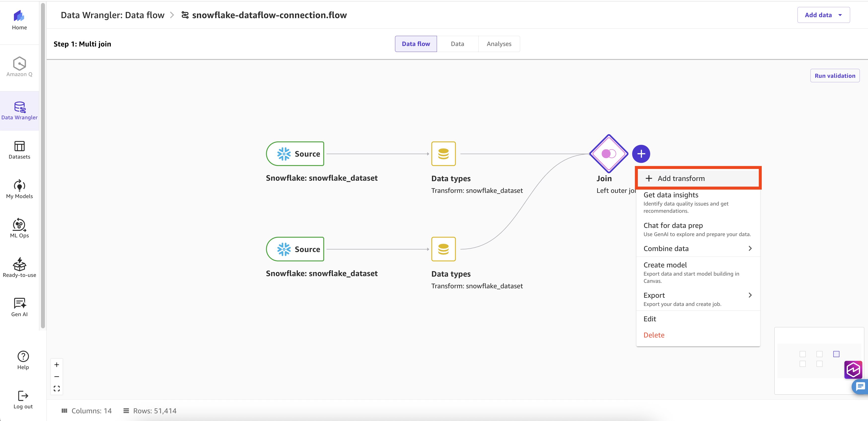
Task: Click top Data types node label
Action: coord(451,178)
